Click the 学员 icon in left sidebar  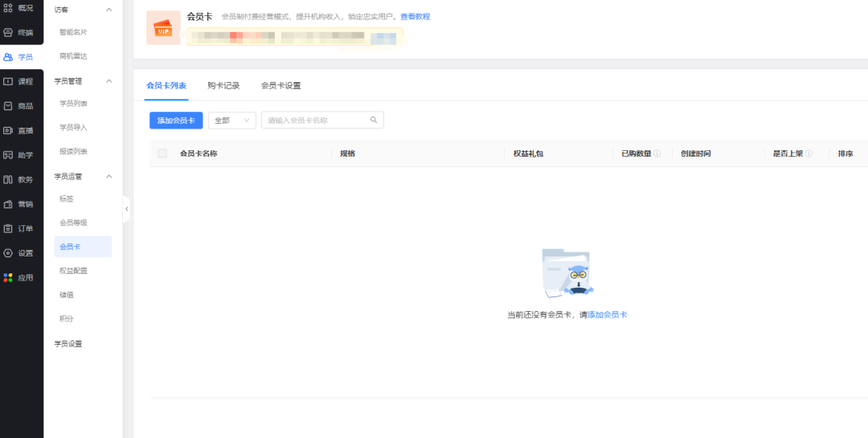8,57
